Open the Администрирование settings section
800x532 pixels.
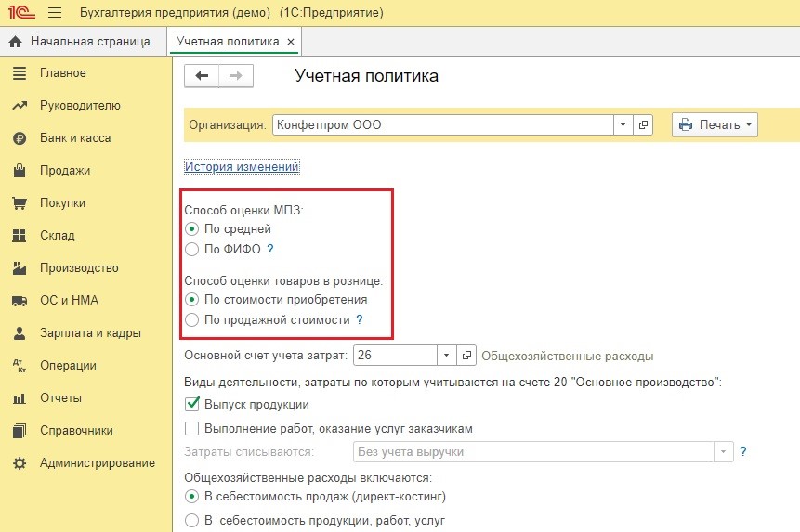pos(97,463)
